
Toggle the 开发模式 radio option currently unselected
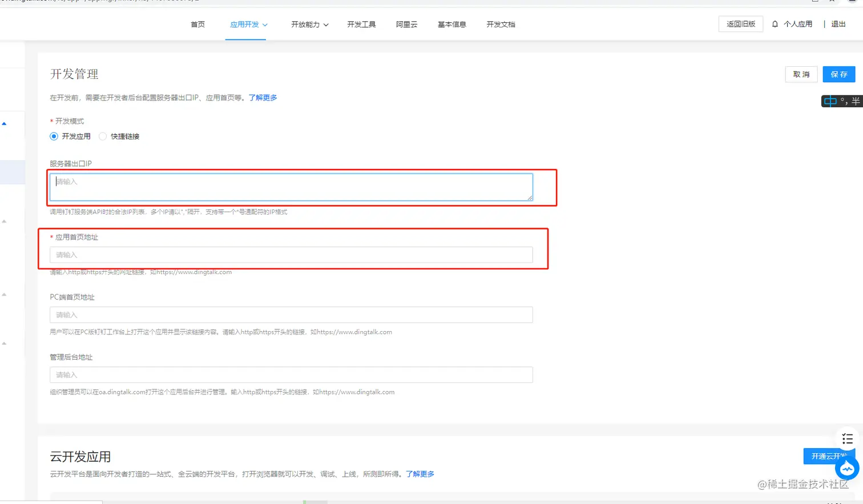[x=103, y=136]
